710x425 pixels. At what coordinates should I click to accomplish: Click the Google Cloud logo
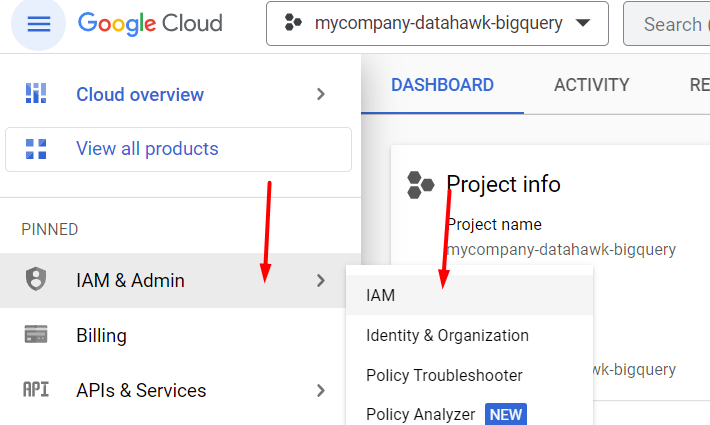(150, 24)
